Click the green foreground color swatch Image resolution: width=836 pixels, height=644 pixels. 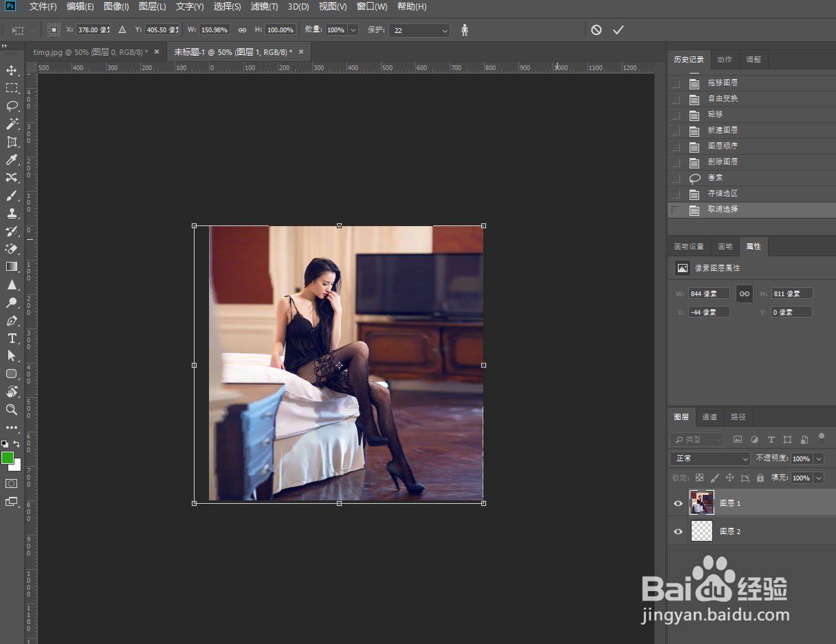click(7, 458)
